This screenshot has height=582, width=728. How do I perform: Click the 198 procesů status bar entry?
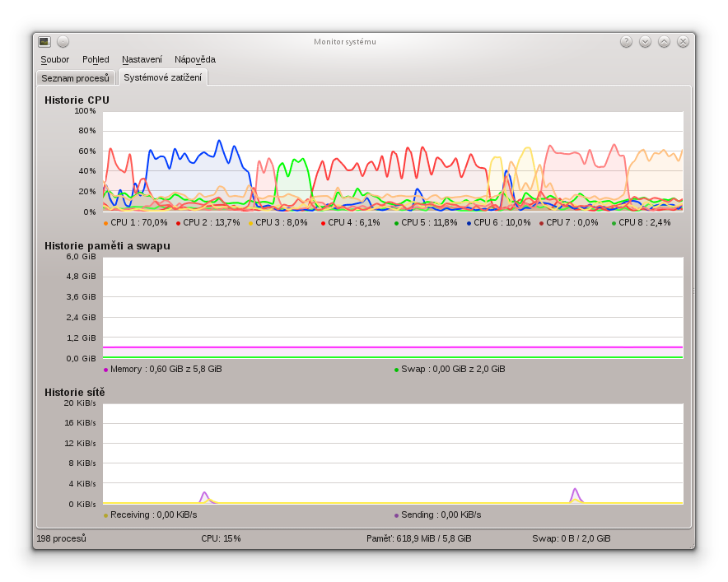coord(61,538)
